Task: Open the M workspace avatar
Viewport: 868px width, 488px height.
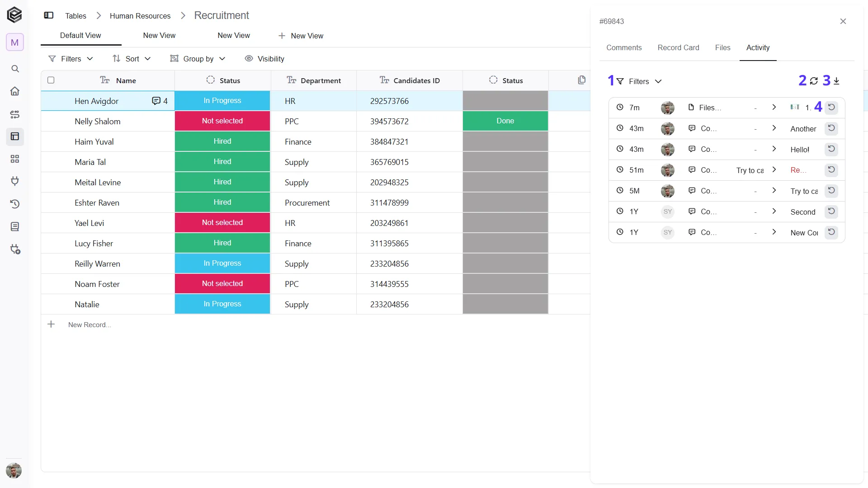Action: (15, 42)
